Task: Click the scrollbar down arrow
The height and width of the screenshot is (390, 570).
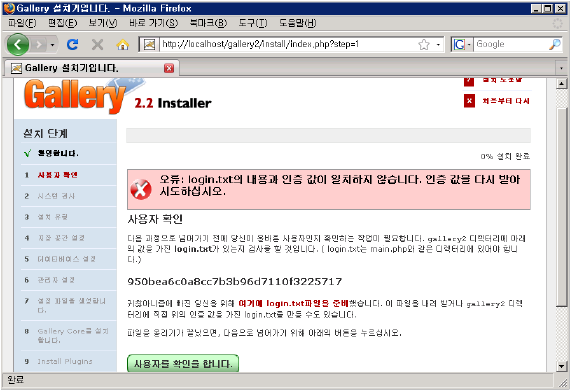Action: pyautogui.click(x=562, y=366)
